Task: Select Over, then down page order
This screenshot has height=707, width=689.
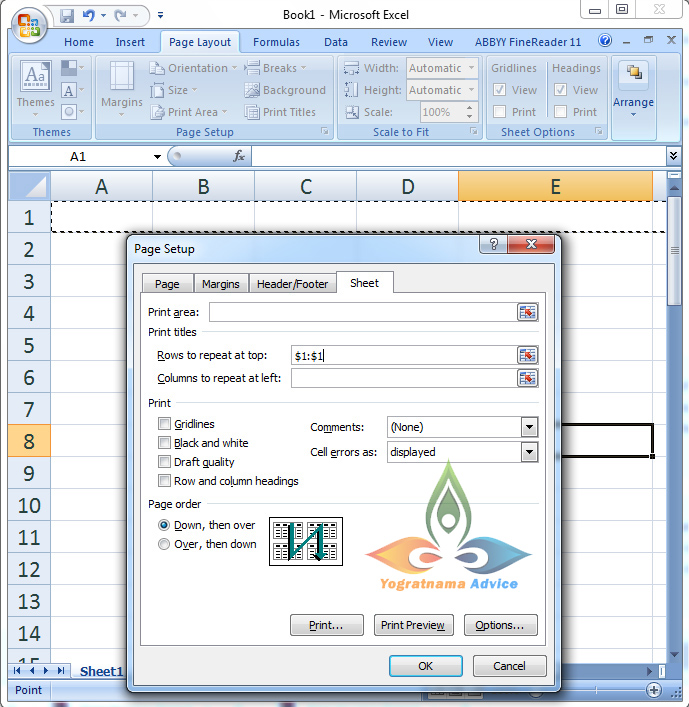Action: click(164, 544)
